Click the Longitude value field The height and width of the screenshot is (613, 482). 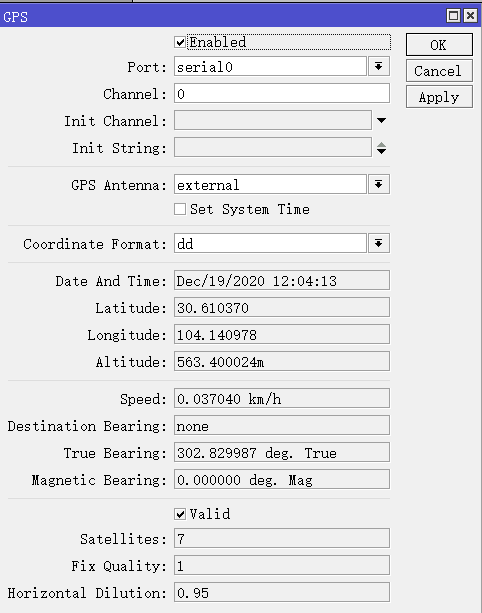point(282,335)
